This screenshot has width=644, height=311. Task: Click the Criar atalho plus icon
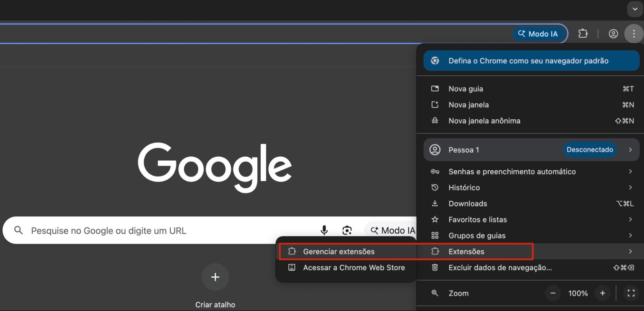(215, 277)
